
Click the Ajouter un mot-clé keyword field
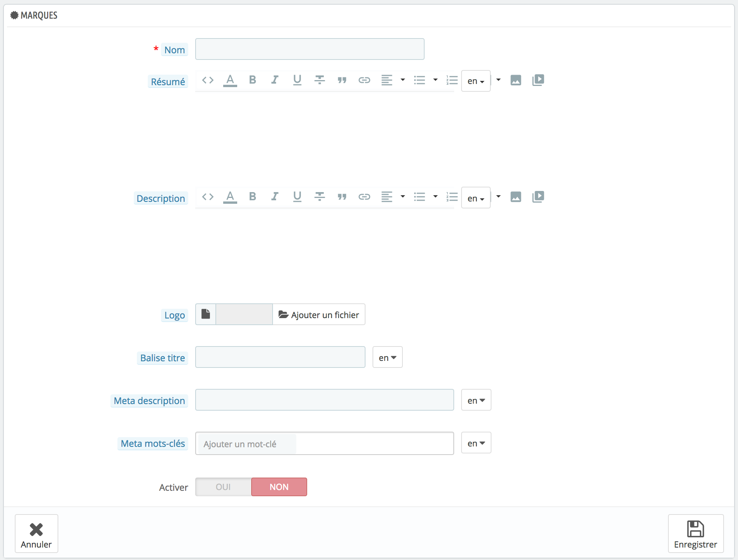pos(247,444)
